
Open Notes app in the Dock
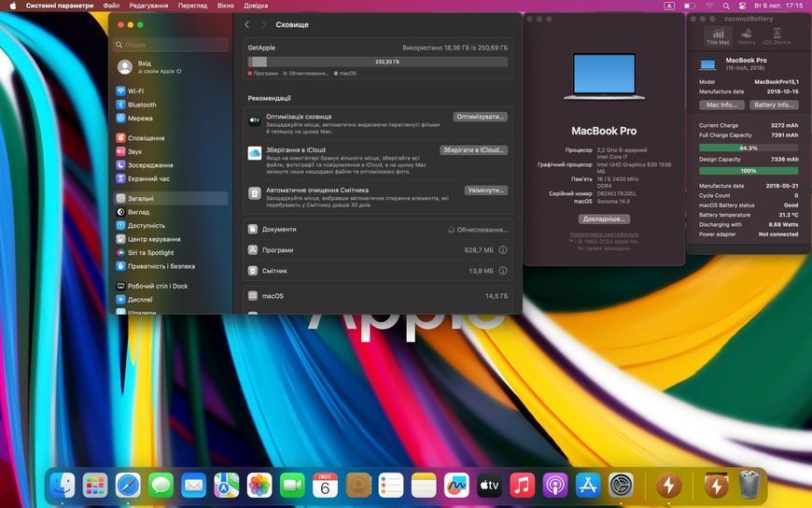point(424,486)
